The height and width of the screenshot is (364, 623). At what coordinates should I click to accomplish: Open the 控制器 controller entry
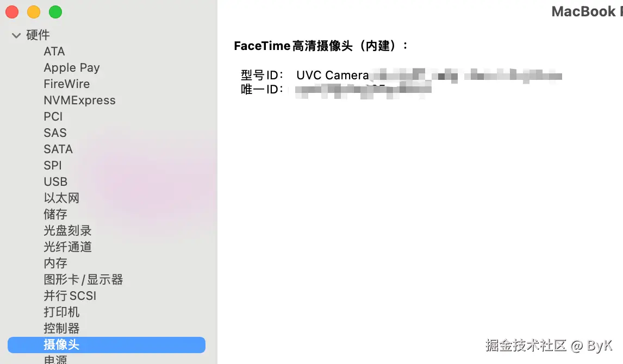[x=61, y=328]
